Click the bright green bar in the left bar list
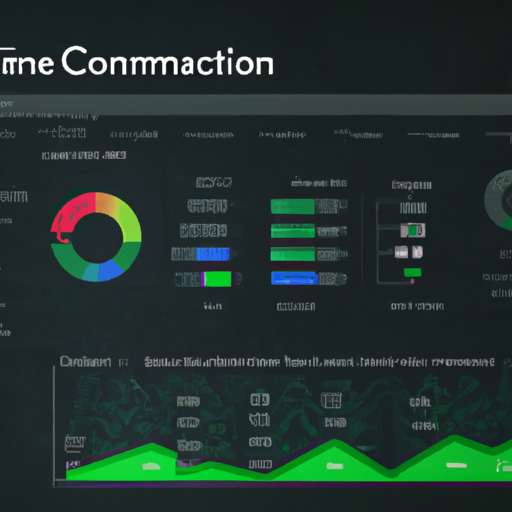Image resolution: width=512 pixels, height=512 pixels. pos(217,279)
